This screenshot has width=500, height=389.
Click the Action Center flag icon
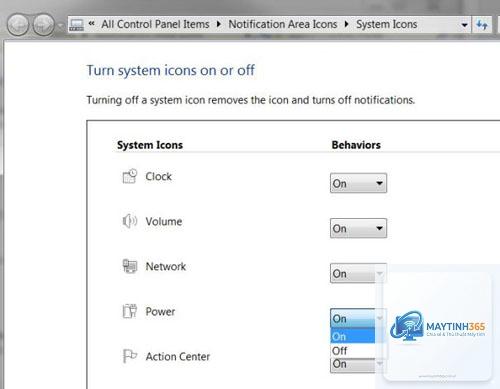130,356
